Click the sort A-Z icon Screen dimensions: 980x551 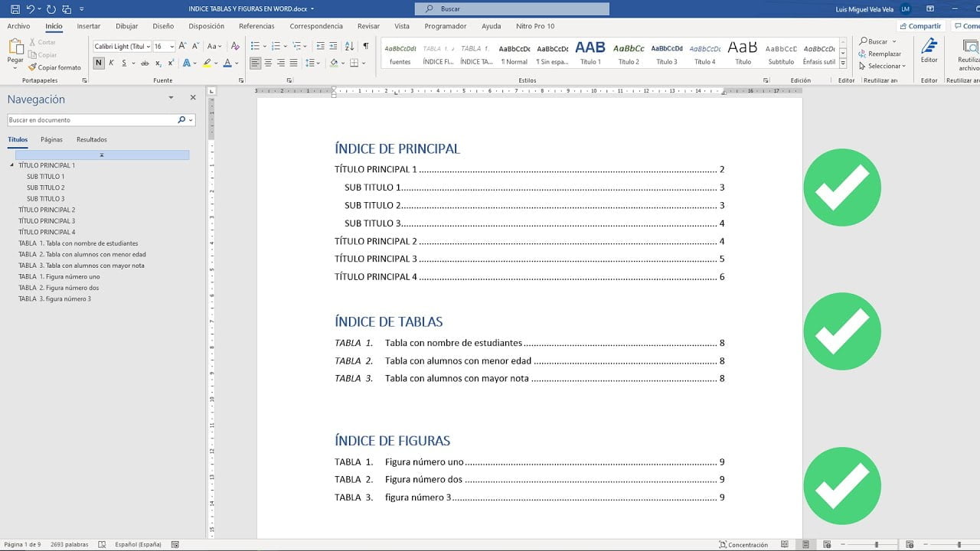point(349,47)
